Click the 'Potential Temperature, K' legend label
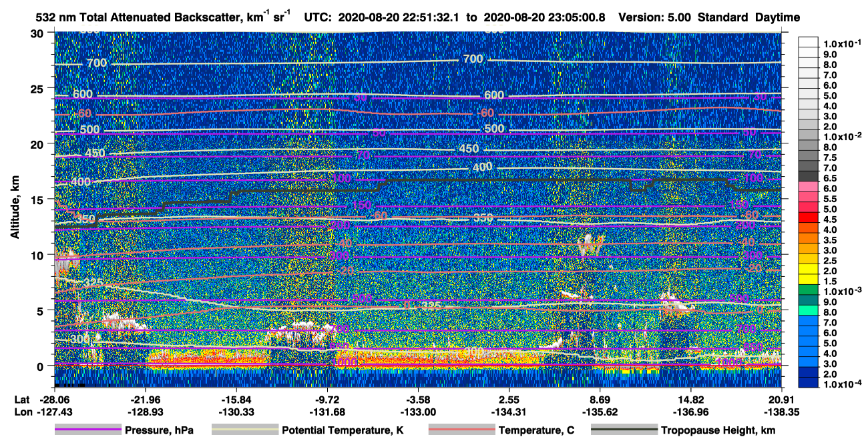This screenshot has height=445, width=868. [343, 430]
